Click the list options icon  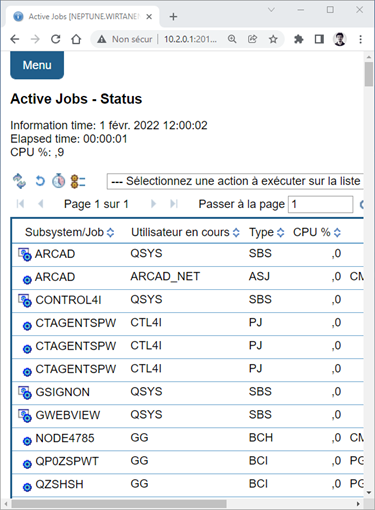pos(78,181)
